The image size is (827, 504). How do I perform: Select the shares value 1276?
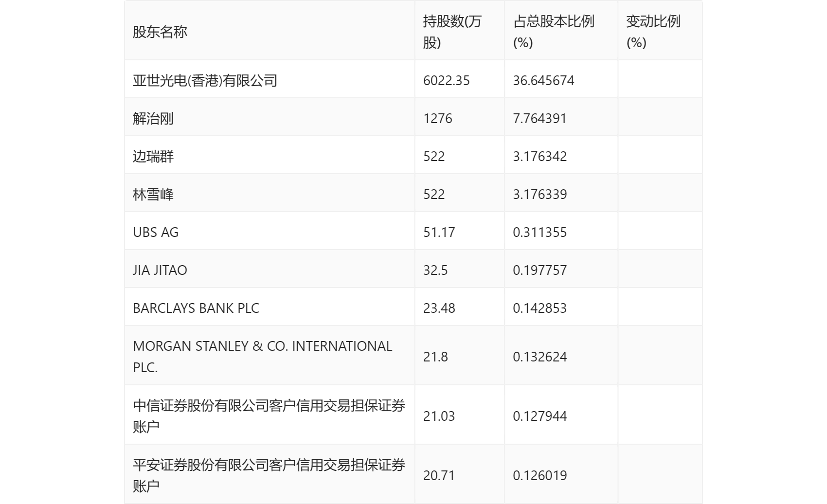(x=437, y=118)
